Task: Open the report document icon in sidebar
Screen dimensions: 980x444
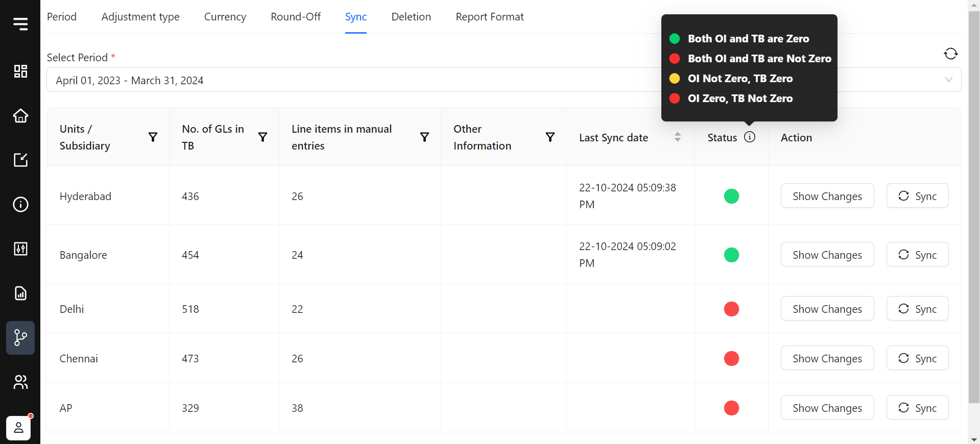Action: tap(20, 293)
